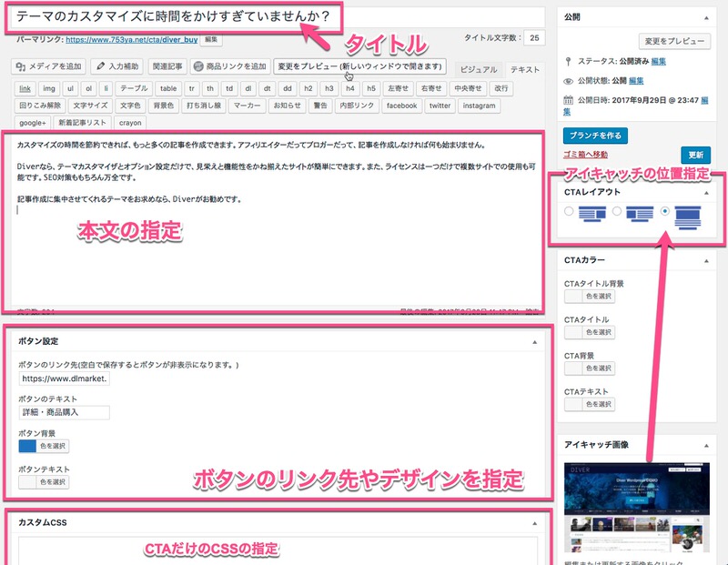Click the 警告 quicktag button

pyautogui.click(x=320, y=106)
